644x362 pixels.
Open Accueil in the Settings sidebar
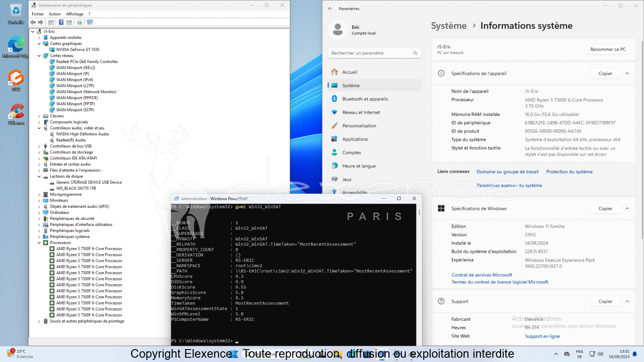tap(374, 72)
